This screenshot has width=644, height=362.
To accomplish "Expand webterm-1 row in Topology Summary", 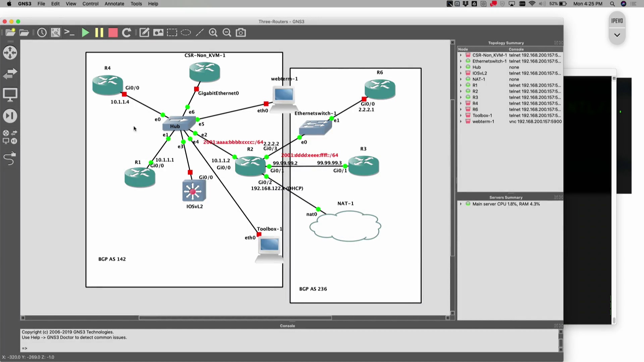I will tap(461, 121).
